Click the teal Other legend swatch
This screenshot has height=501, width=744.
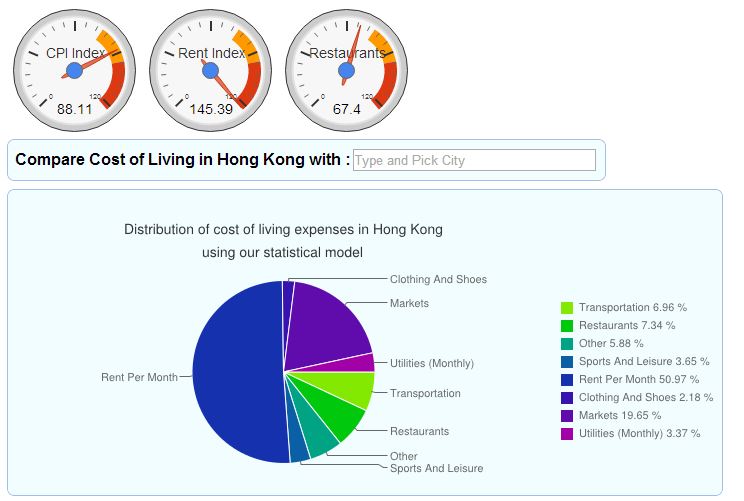pyautogui.click(x=567, y=344)
